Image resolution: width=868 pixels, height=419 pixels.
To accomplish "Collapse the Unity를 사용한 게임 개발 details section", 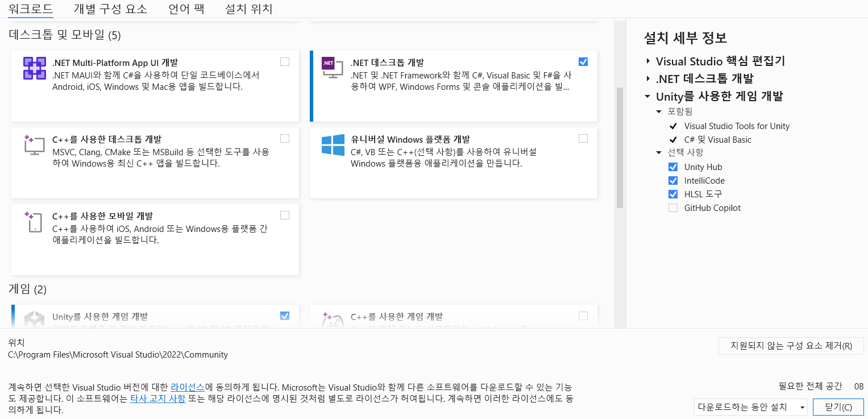I will pos(647,97).
